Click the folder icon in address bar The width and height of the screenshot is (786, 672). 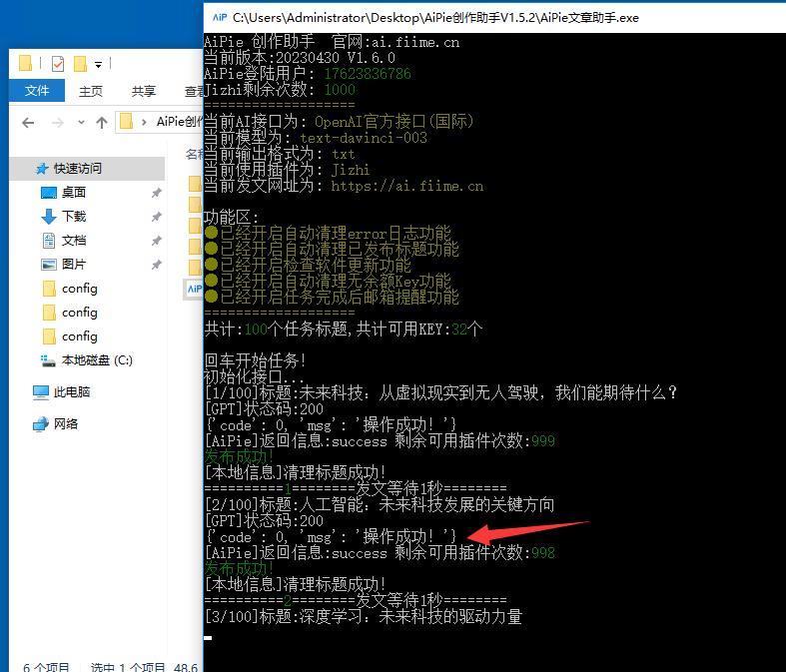tap(126, 121)
